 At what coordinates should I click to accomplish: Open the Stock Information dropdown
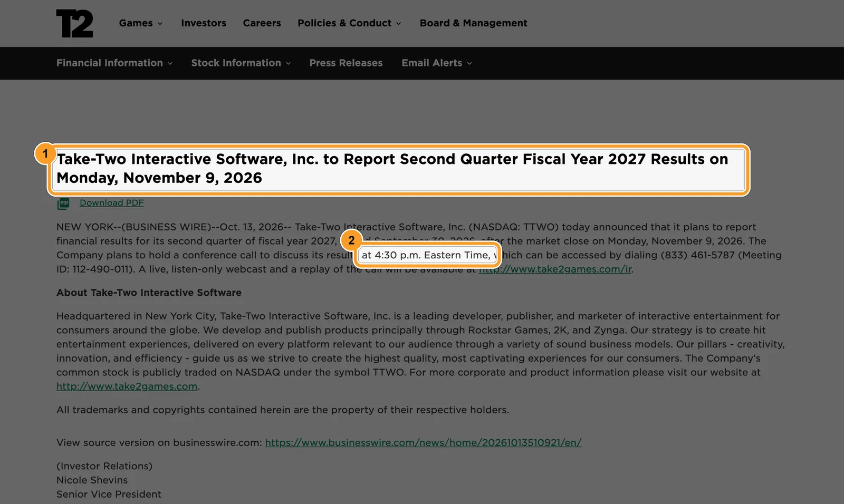[x=241, y=63]
